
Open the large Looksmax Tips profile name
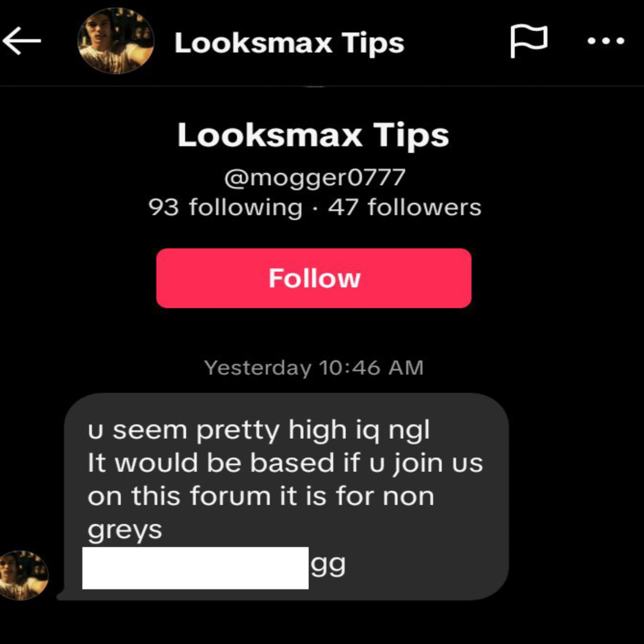coord(313,135)
